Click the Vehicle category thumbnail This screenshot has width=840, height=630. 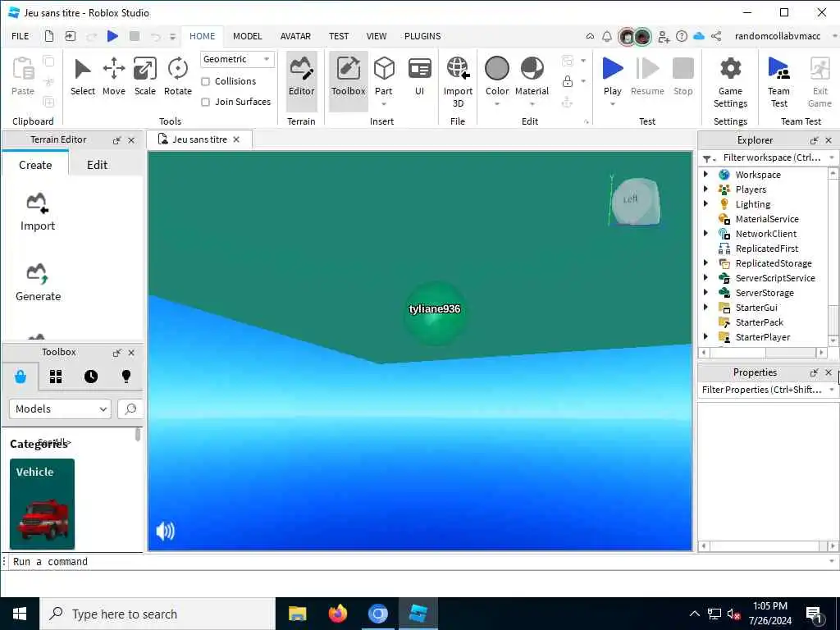point(42,504)
